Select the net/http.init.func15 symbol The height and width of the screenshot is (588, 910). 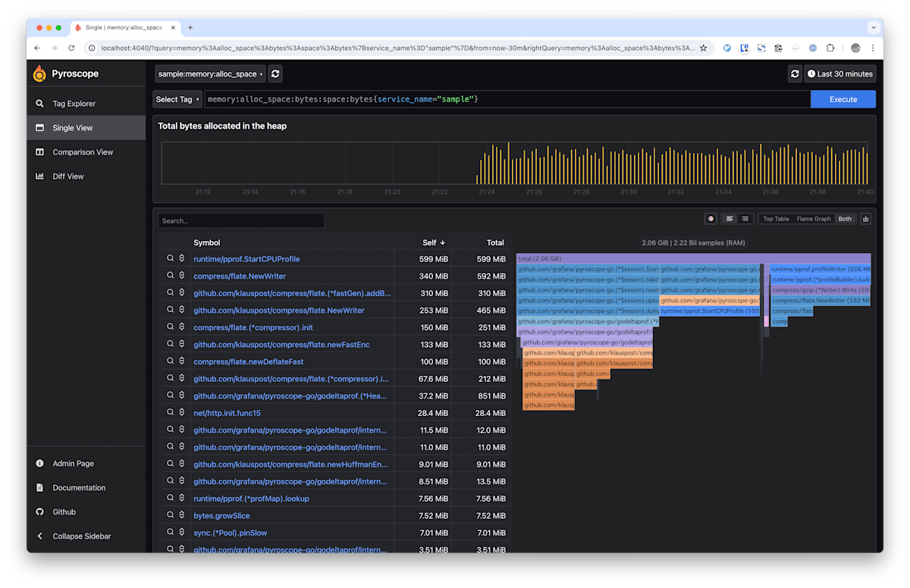(227, 414)
